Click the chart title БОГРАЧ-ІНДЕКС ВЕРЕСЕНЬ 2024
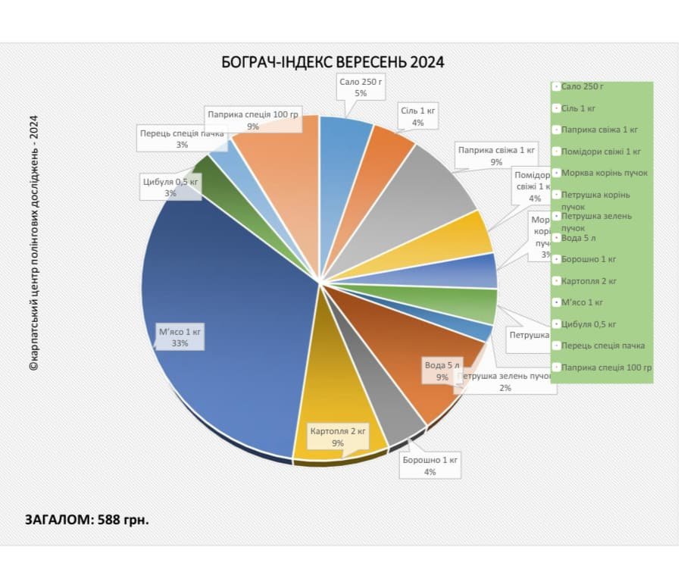This screenshot has height=588, width=700. (x=333, y=62)
